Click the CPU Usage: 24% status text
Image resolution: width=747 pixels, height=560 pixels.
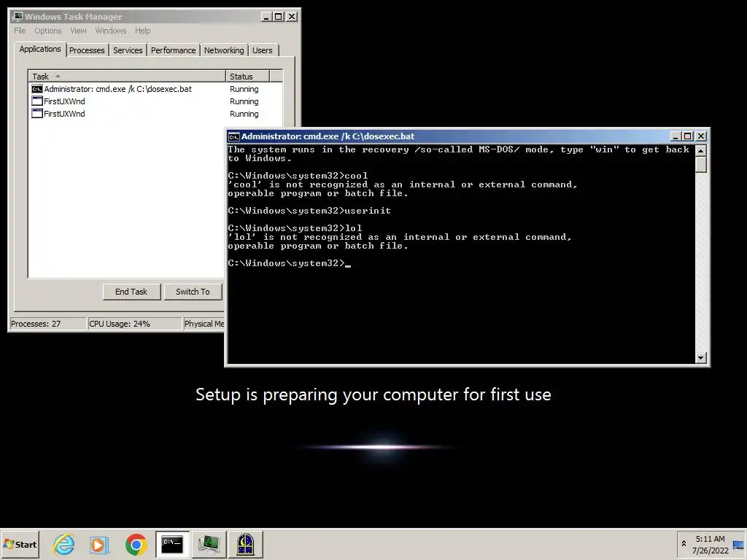point(120,324)
